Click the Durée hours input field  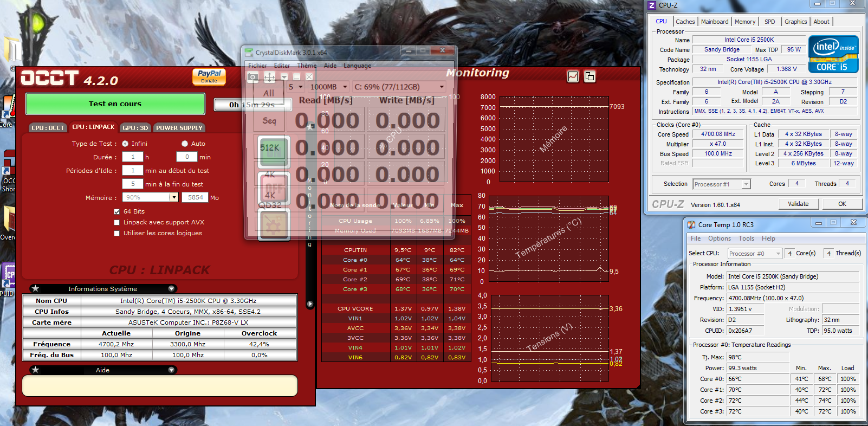(133, 157)
